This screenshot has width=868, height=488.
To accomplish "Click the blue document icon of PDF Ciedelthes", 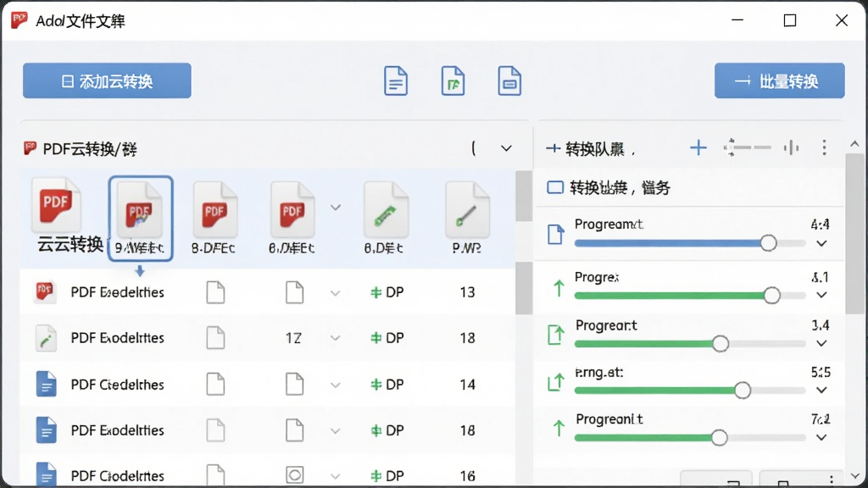I will click(x=46, y=384).
